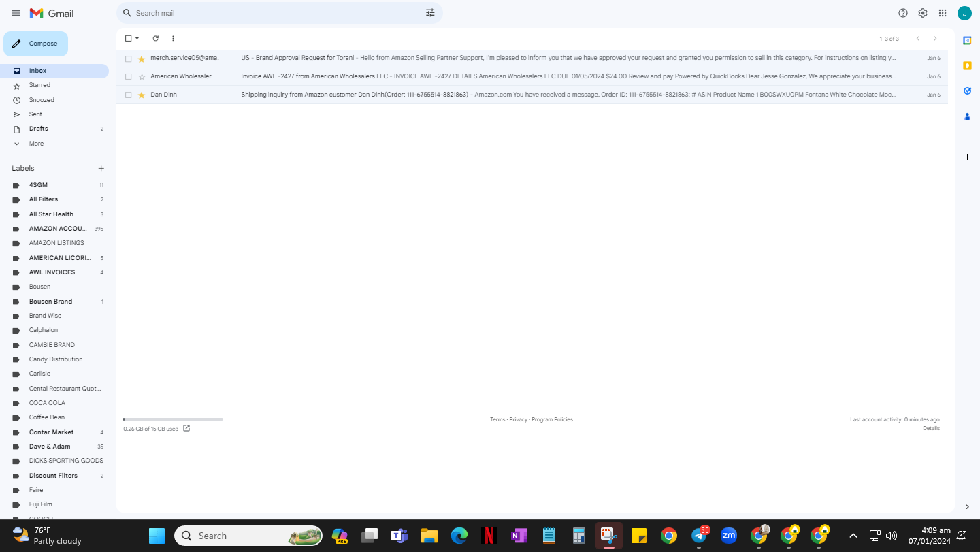Open the Brand Approval Request for Torani email

pyautogui.click(x=532, y=59)
